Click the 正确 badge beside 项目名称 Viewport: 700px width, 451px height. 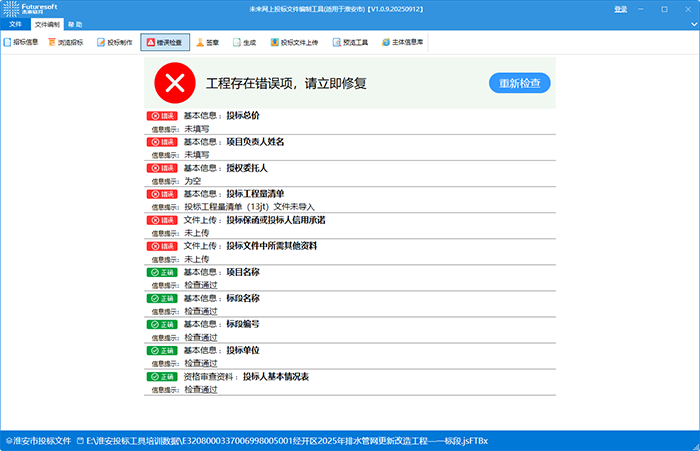[162, 272]
